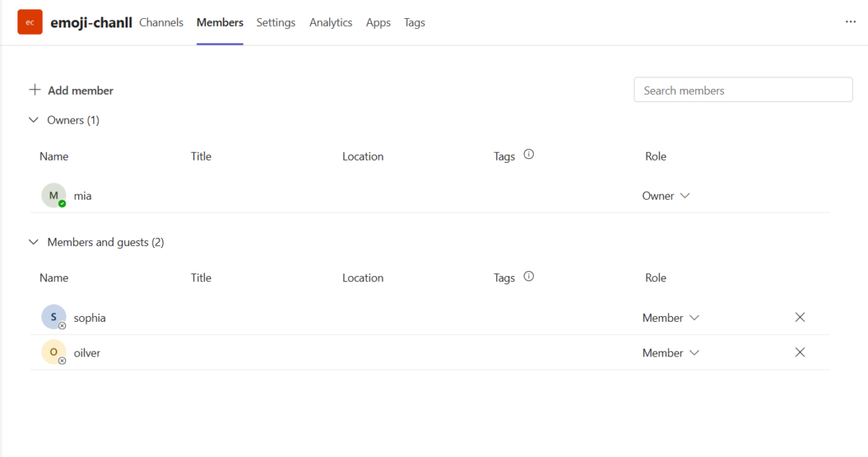Click the Add member plus icon
This screenshot has width=868, height=457.
pyautogui.click(x=34, y=90)
